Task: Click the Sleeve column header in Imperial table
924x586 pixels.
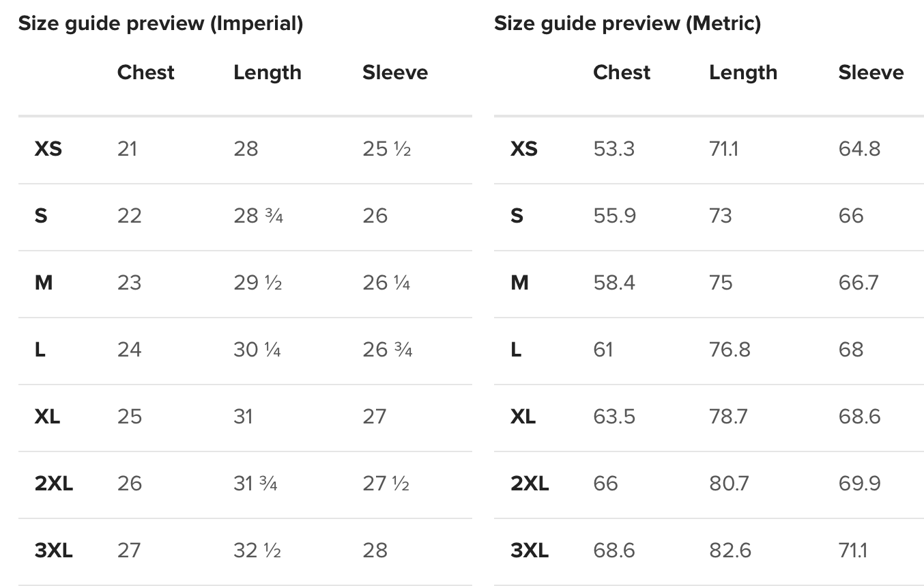Action: 395,72
